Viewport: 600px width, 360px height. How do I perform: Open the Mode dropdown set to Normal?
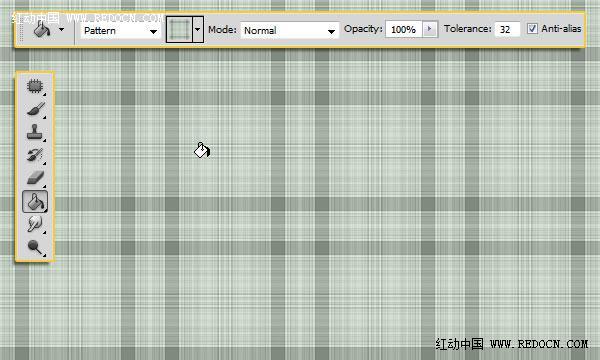289,31
